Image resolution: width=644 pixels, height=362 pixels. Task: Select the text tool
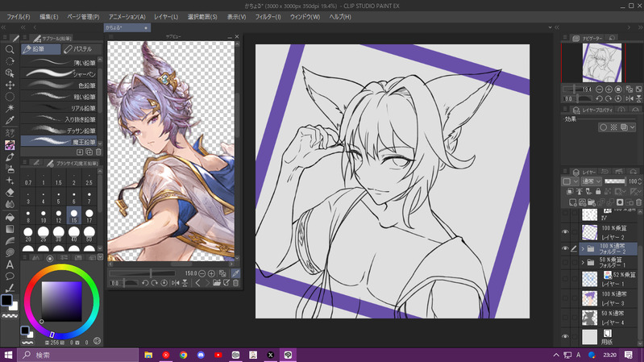point(10,264)
